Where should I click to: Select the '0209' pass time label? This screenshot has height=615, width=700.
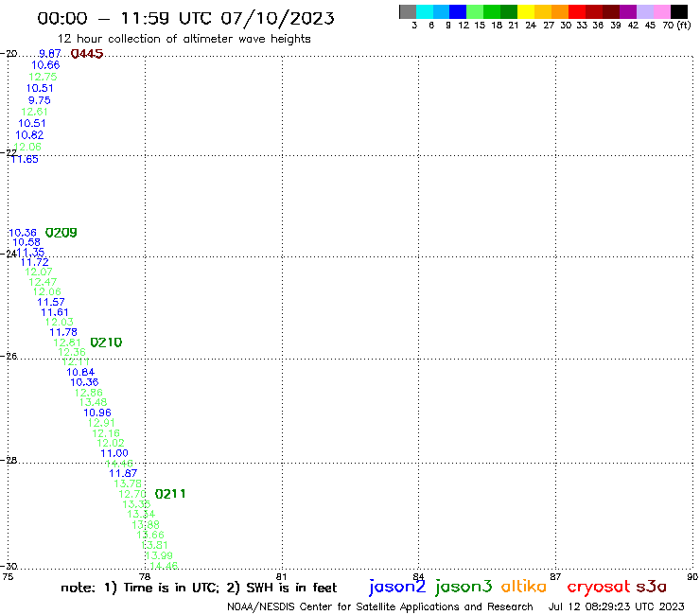tap(61, 233)
